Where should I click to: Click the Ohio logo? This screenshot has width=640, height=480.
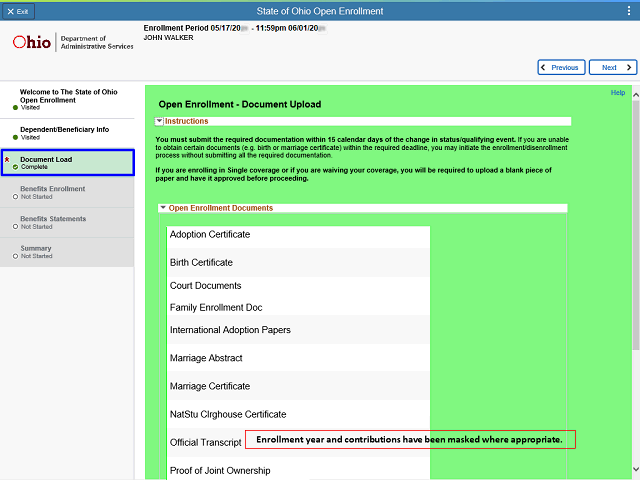[x=32, y=42]
